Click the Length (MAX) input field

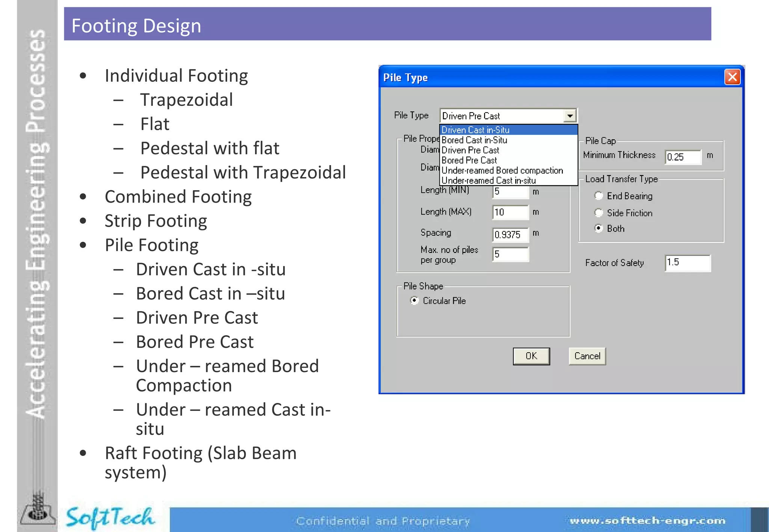[510, 212]
